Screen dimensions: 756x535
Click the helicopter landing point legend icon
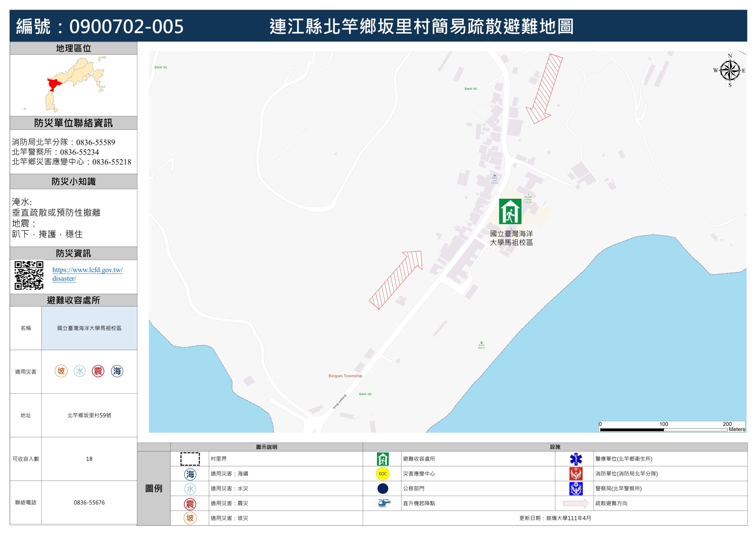point(384,503)
